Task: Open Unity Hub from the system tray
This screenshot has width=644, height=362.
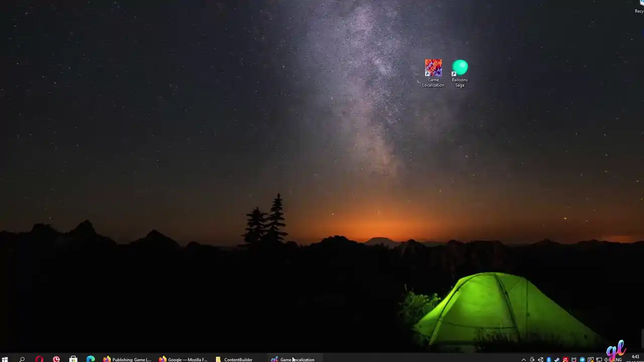Action: 540,359
